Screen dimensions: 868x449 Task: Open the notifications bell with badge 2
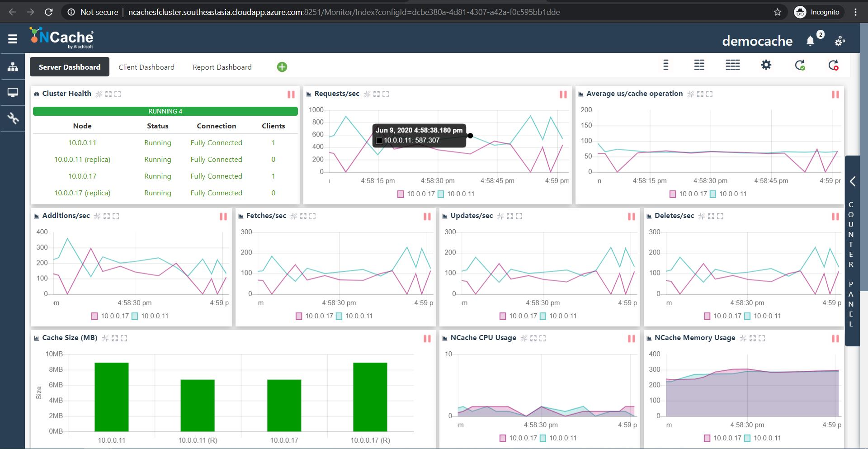[810, 41]
